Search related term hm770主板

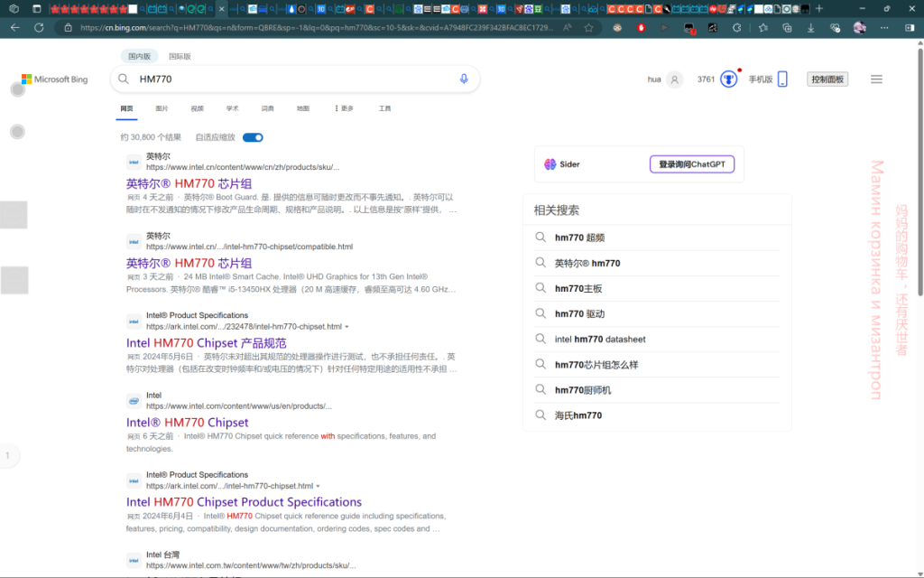[578, 288]
